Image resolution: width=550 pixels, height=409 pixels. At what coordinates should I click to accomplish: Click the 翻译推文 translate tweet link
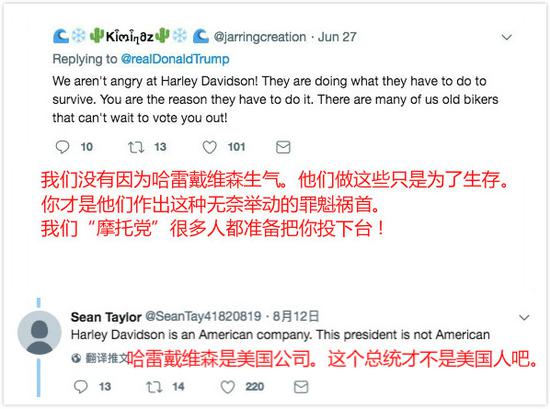(x=106, y=358)
